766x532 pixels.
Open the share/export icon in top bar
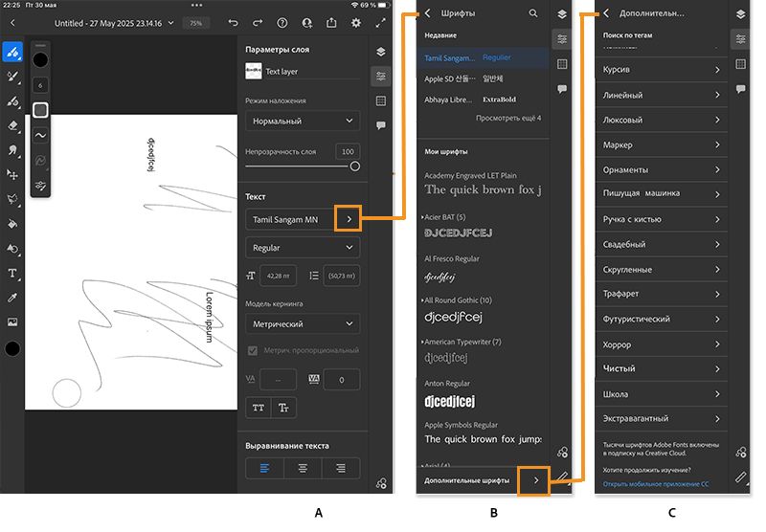point(331,22)
